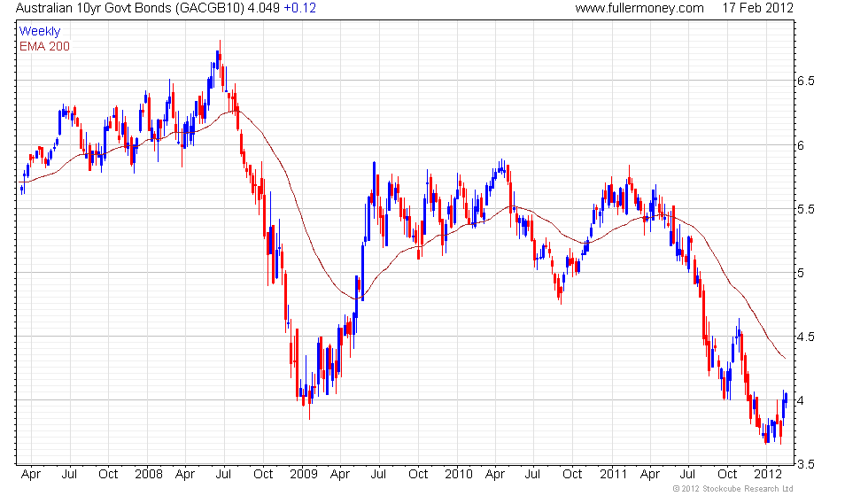This screenshot has height=496, width=868.
Task: Click the 2010 year marker on time axis
Action: (x=459, y=474)
